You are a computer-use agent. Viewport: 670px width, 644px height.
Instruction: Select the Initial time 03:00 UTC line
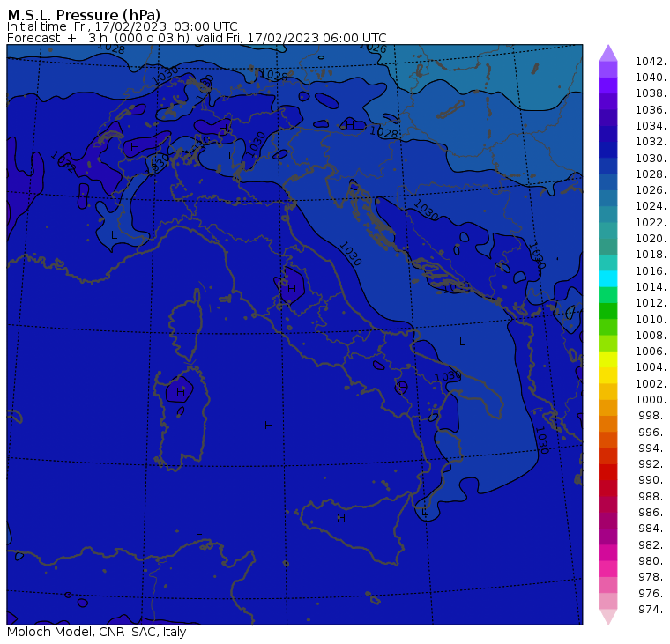click(x=123, y=26)
